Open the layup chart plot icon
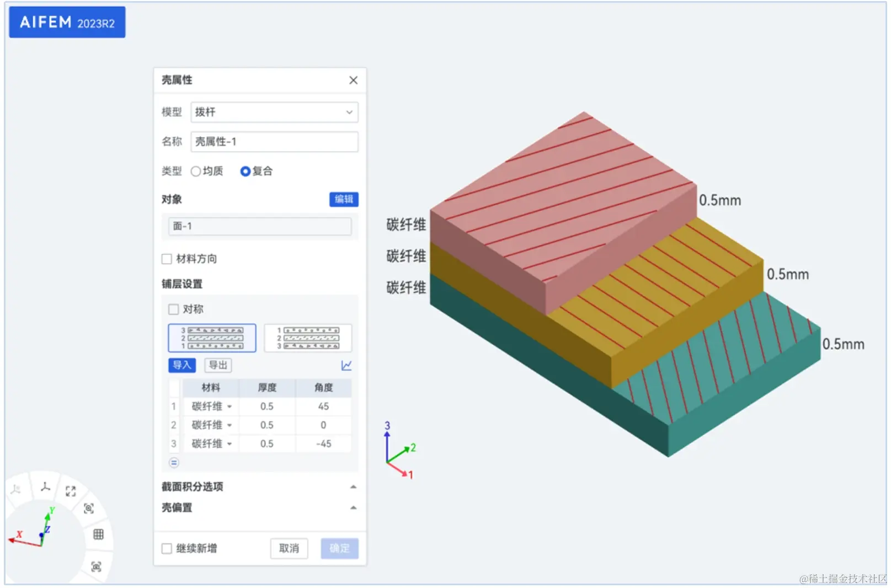Viewport: 891px width, 588px height. pyautogui.click(x=346, y=365)
